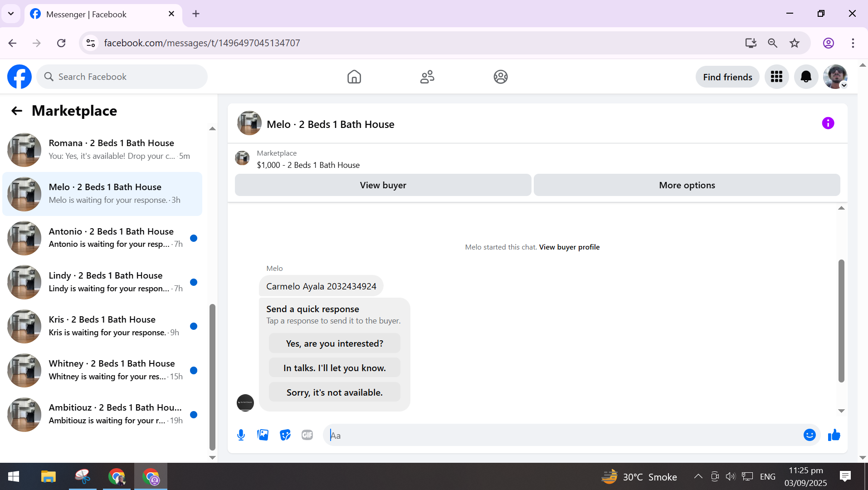Choose a sticker from the sticker icon
Image resolution: width=868 pixels, height=490 pixels.
click(x=285, y=435)
